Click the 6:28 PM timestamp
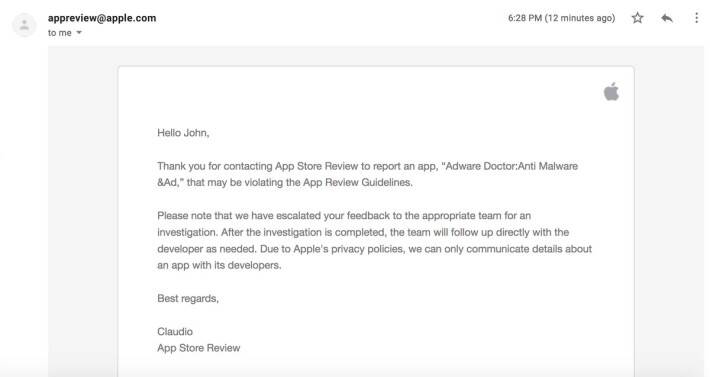 (525, 18)
